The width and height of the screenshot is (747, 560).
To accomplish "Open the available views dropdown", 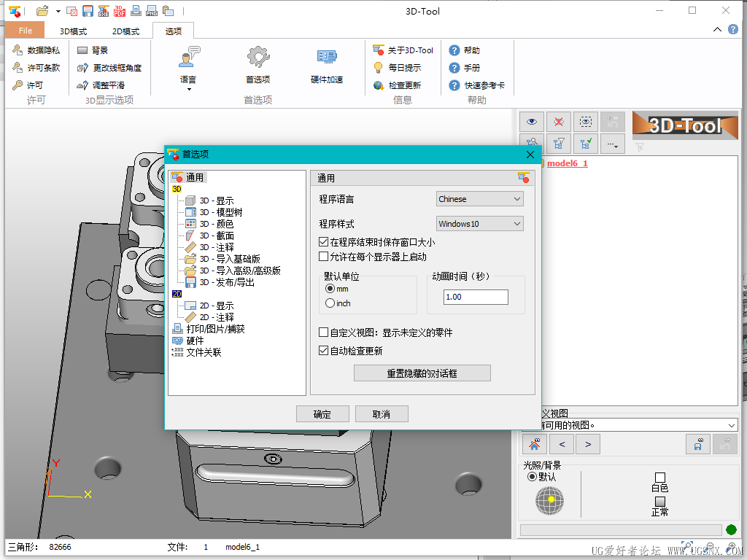I will [x=630, y=425].
